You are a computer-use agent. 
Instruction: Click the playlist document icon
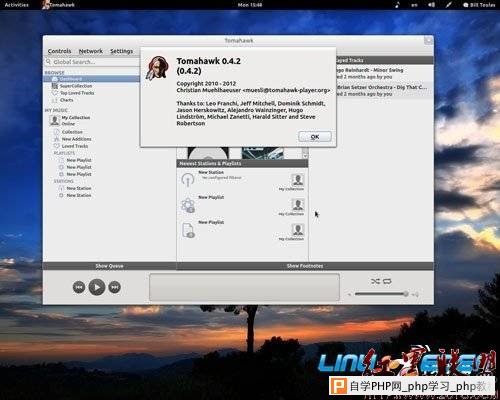coord(188,230)
